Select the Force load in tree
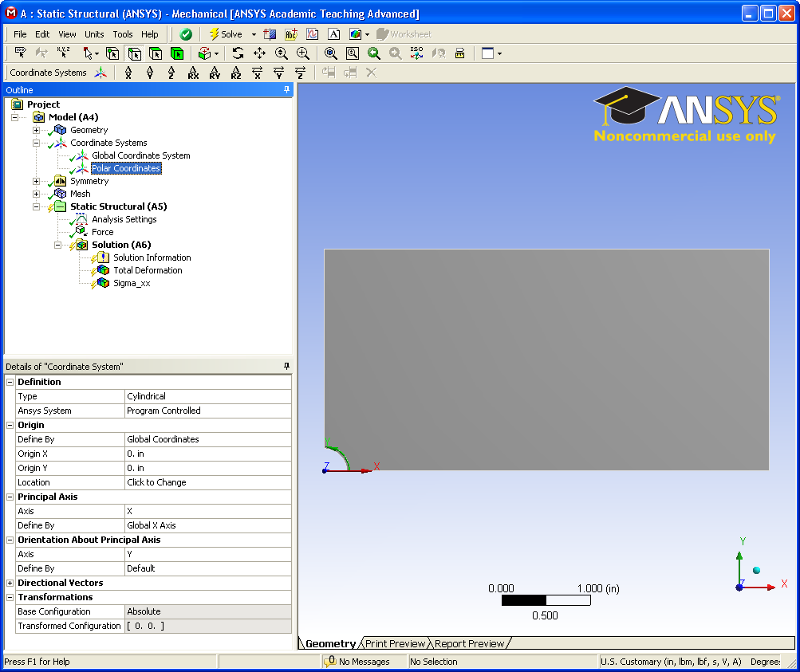This screenshot has height=672, width=800. click(x=103, y=232)
